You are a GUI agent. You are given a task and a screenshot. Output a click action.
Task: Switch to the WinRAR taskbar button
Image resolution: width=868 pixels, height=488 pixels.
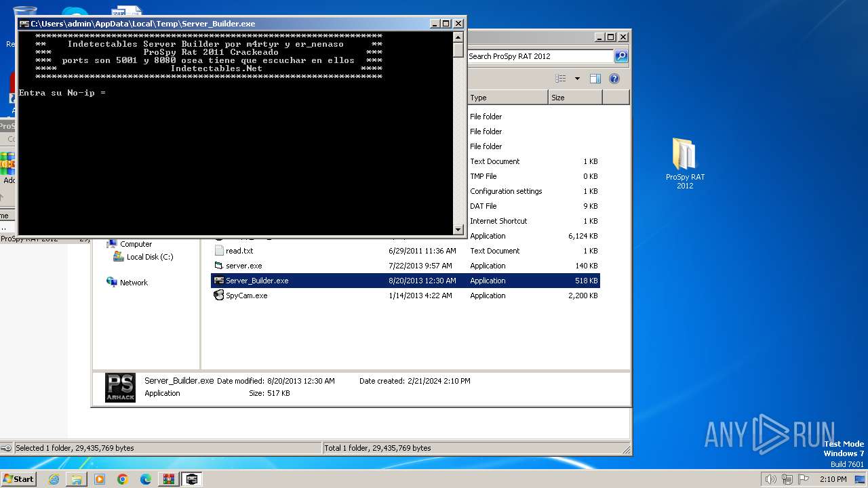(x=169, y=479)
